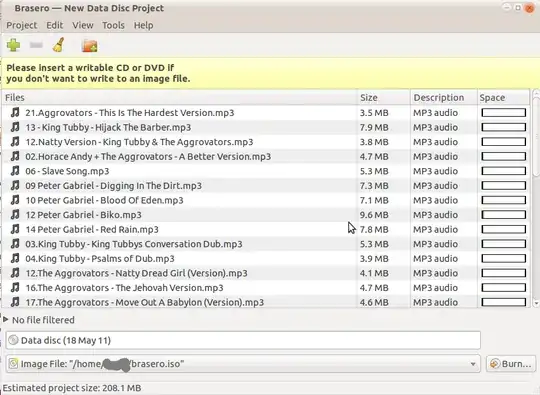Click the file list vertical scrollbar
The height and width of the screenshot is (395, 540).
tap(536, 138)
